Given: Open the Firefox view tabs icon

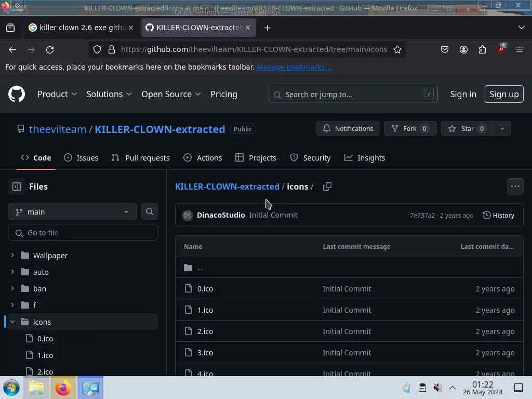Looking at the screenshot, I should click(10, 28).
